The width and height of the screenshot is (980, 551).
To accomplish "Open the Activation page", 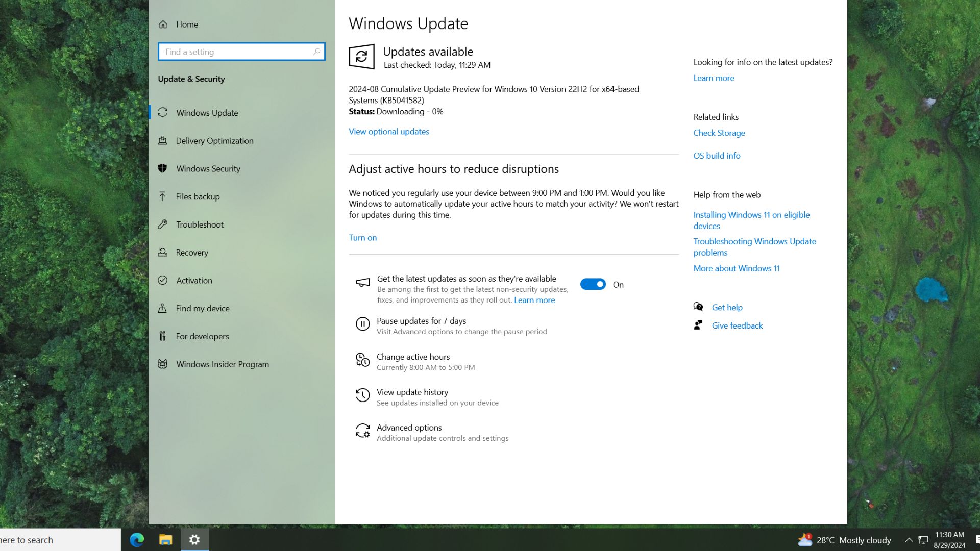I will [x=241, y=280].
